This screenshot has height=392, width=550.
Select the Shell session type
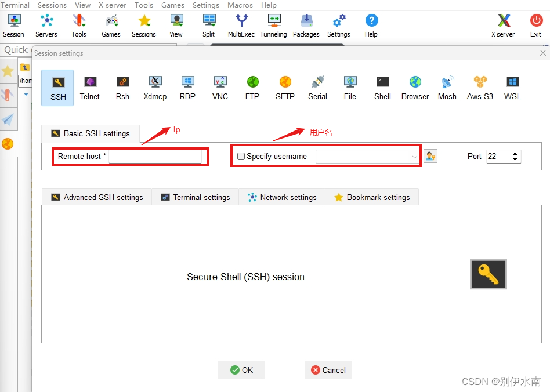(383, 88)
